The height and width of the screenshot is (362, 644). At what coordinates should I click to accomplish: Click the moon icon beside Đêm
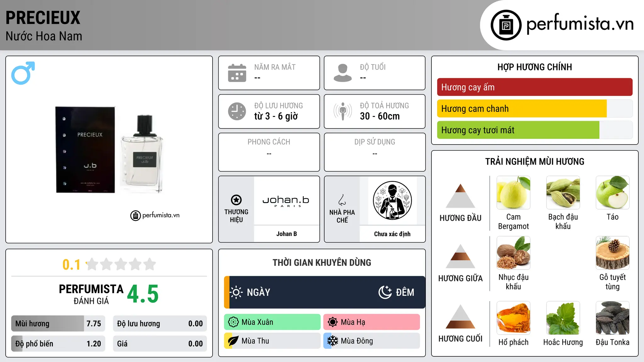click(x=385, y=292)
